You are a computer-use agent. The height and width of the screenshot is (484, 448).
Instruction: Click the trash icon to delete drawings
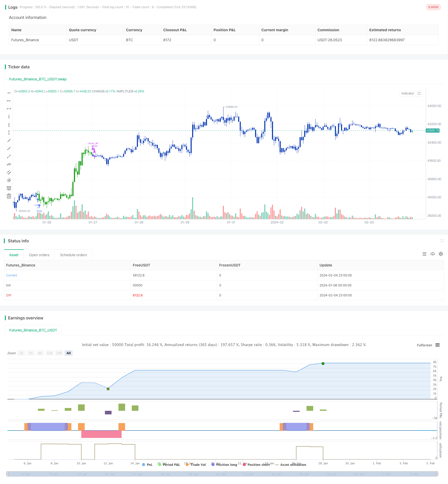[x=9, y=196]
